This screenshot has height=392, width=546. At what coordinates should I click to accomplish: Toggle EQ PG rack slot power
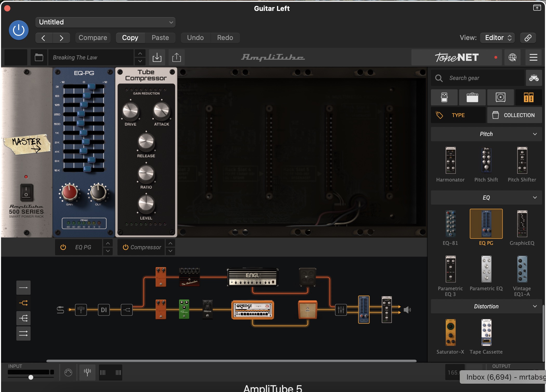[63, 247]
